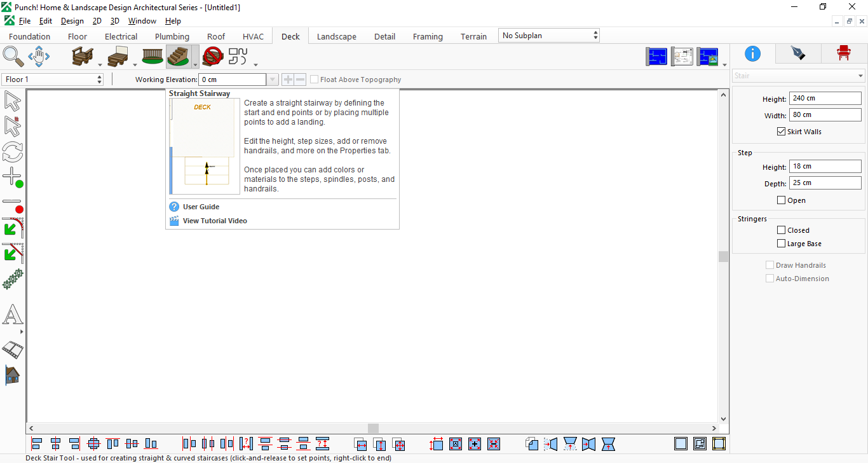868x463 pixels.
Task: Click View Tutorial Video link
Action: [x=215, y=221]
